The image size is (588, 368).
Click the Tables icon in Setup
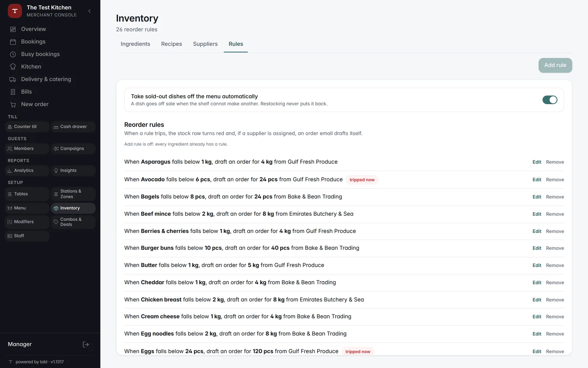[10, 194]
